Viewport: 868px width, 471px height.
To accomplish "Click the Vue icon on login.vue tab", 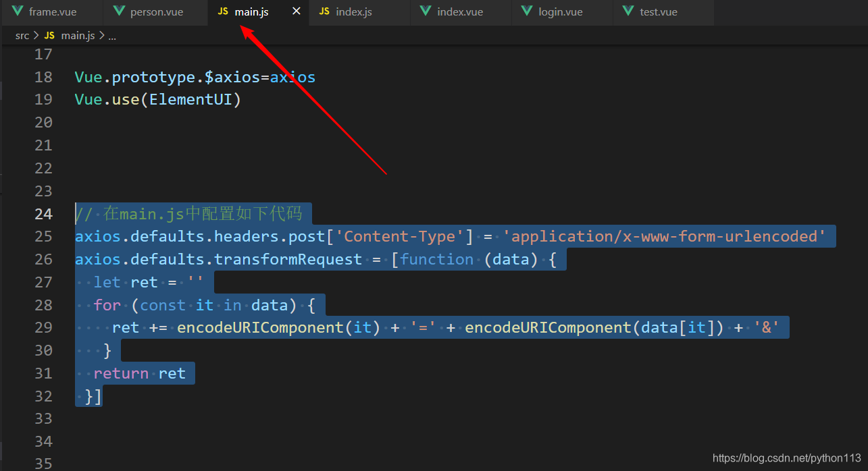I will click(x=527, y=11).
